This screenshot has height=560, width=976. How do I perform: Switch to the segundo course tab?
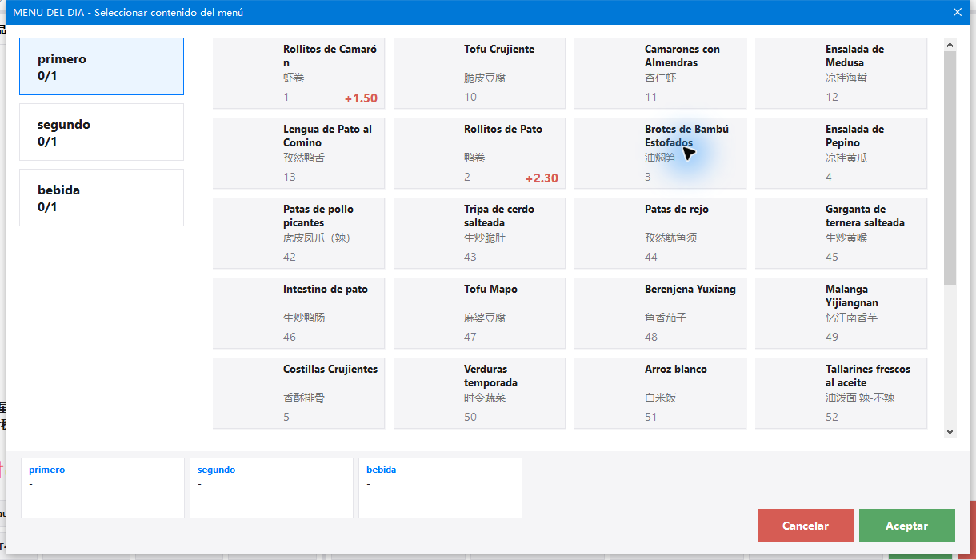tap(102, 132)
